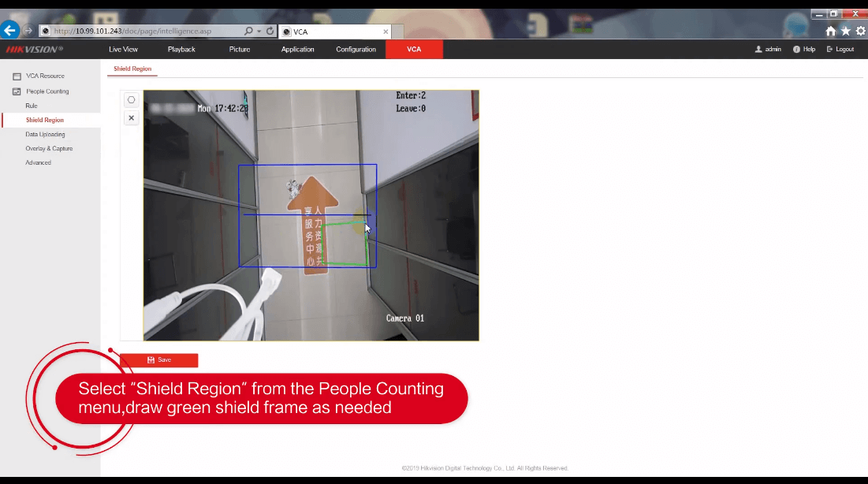This screenshot has width=868, height=484.
Task: Select the polygon draw region tool
Action: [132, 100]
